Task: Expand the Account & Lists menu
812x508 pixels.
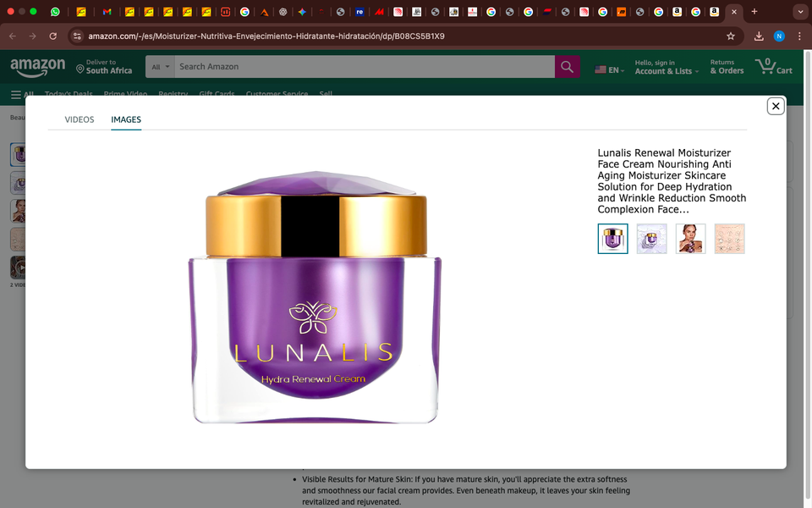Action: [667, 67]
